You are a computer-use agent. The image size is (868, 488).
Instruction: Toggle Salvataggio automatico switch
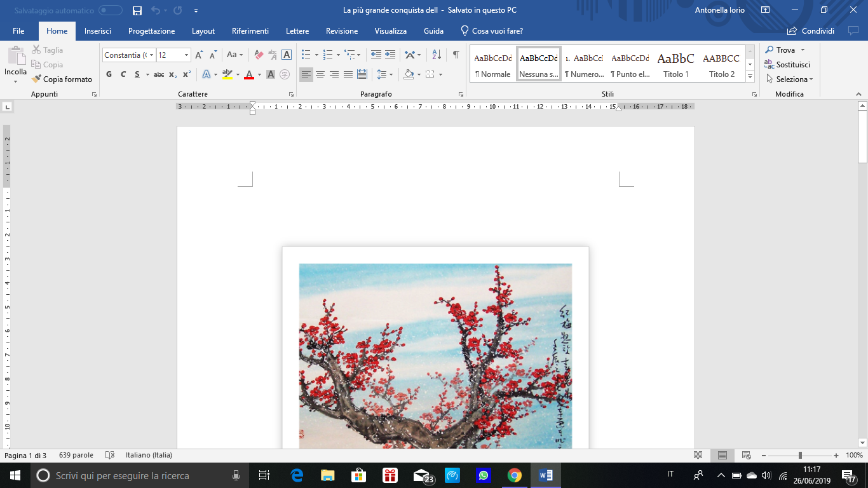coord(111,11)
